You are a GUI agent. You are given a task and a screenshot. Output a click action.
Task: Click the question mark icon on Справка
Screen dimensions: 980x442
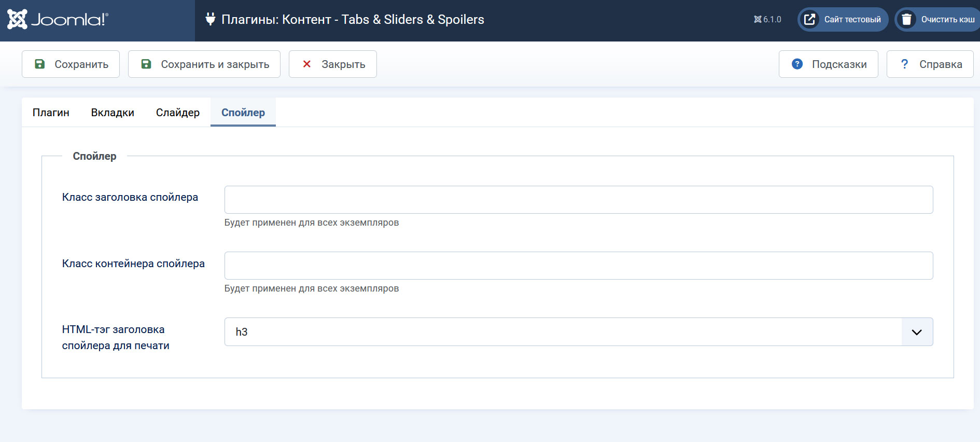point(905,64)
